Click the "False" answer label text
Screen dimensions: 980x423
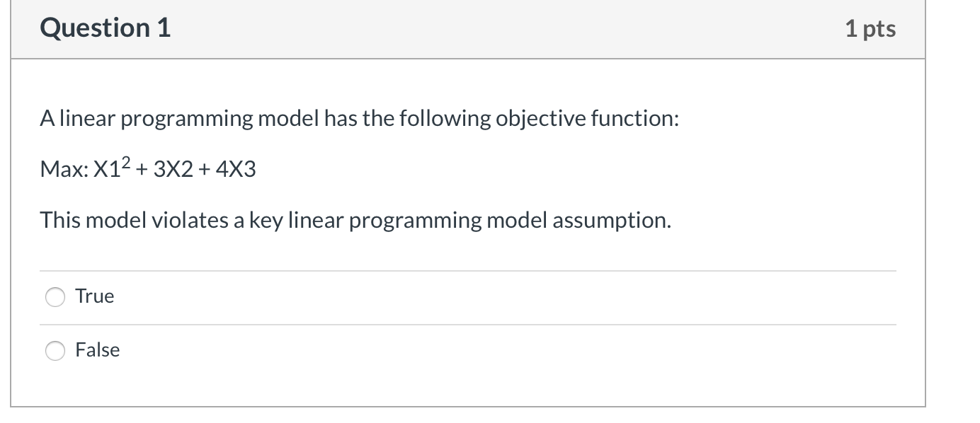[98, 350]
